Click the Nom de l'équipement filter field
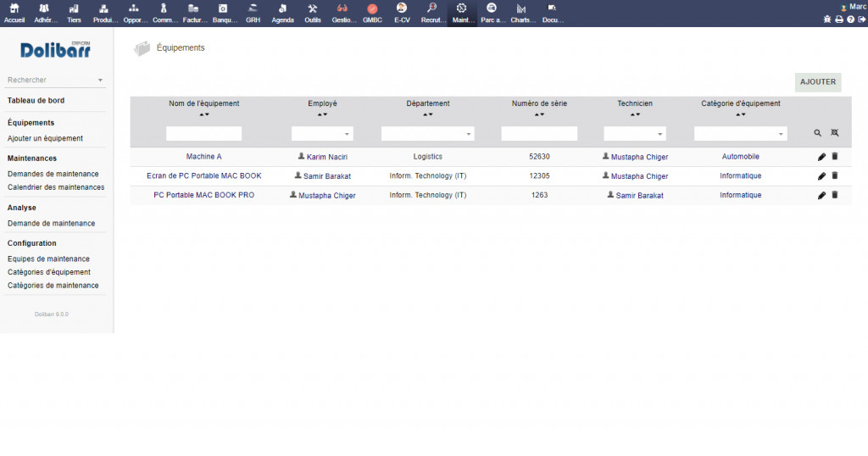868x456 pixels. 203,134
